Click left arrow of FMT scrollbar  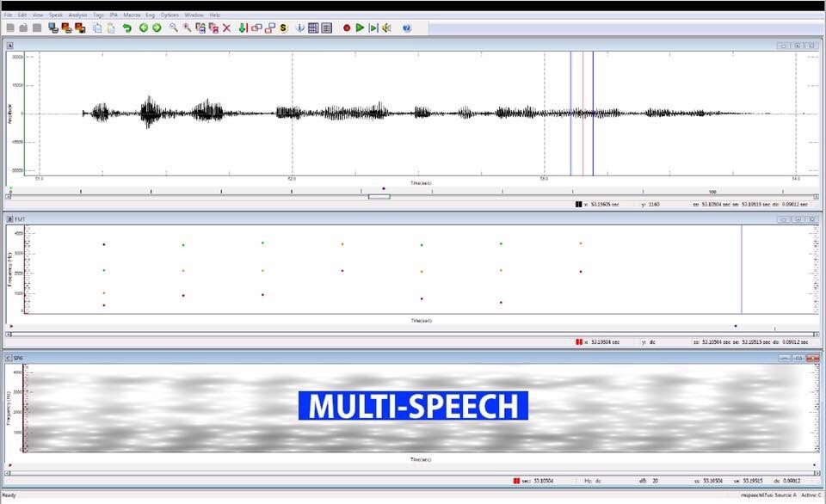(x=9, y=334)
